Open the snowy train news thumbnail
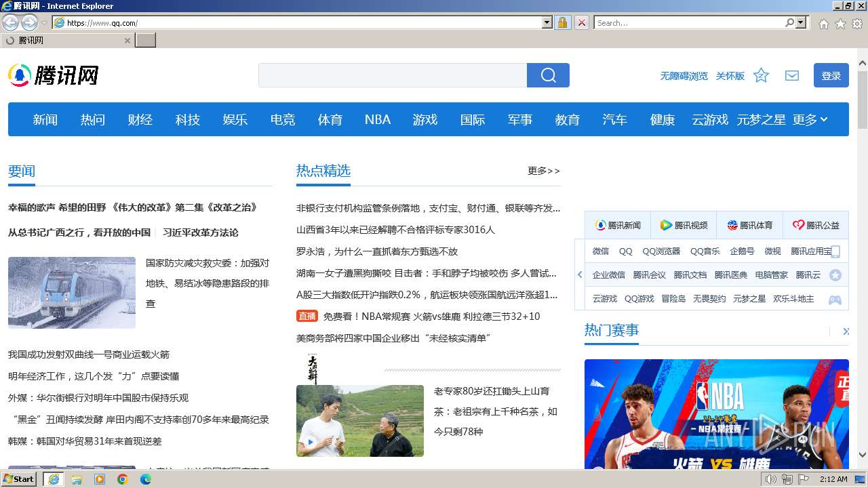 pyautogui.click(x=72, y=293)
